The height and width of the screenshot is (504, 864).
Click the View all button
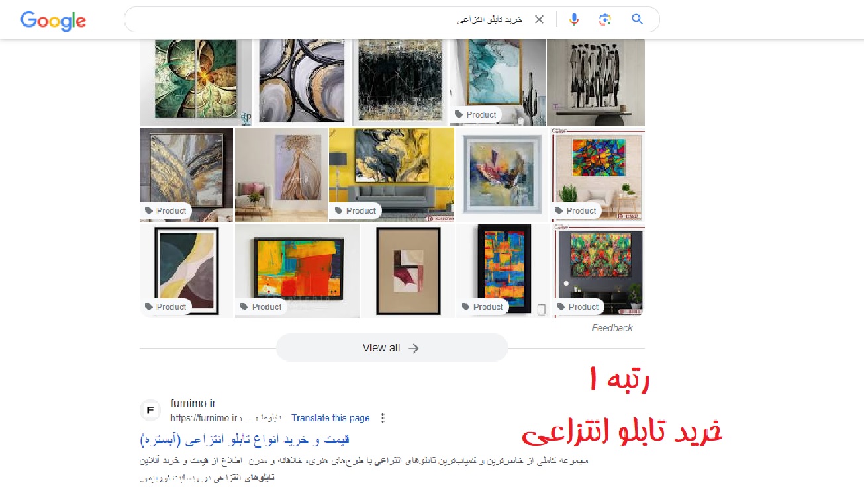392,348
